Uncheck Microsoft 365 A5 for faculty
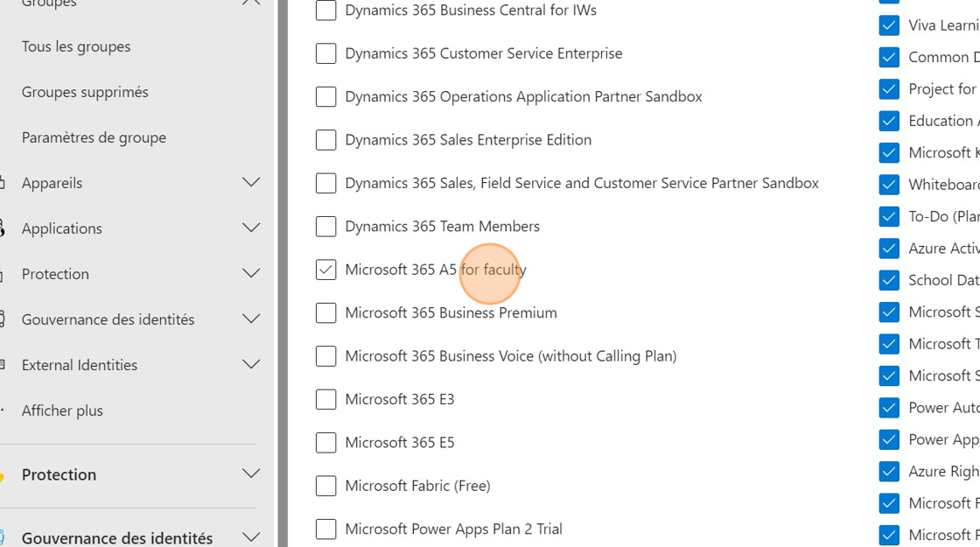This screenshot has width=980, height=547. pos(325,270)
